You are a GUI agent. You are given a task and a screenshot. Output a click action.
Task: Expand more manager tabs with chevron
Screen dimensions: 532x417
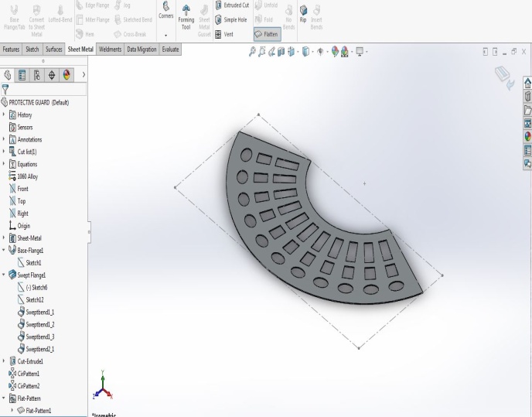point(84,75)
